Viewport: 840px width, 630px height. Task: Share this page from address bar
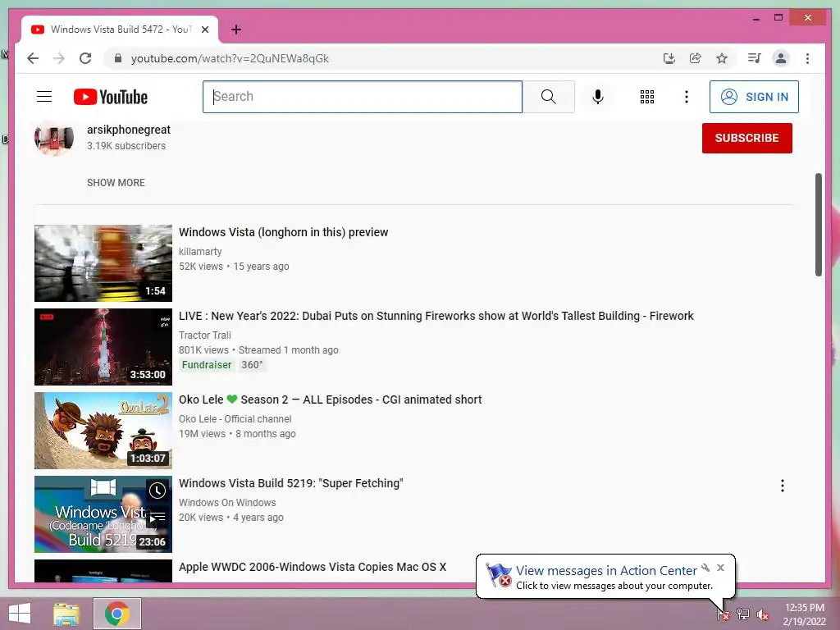click(x=696, y=58)
